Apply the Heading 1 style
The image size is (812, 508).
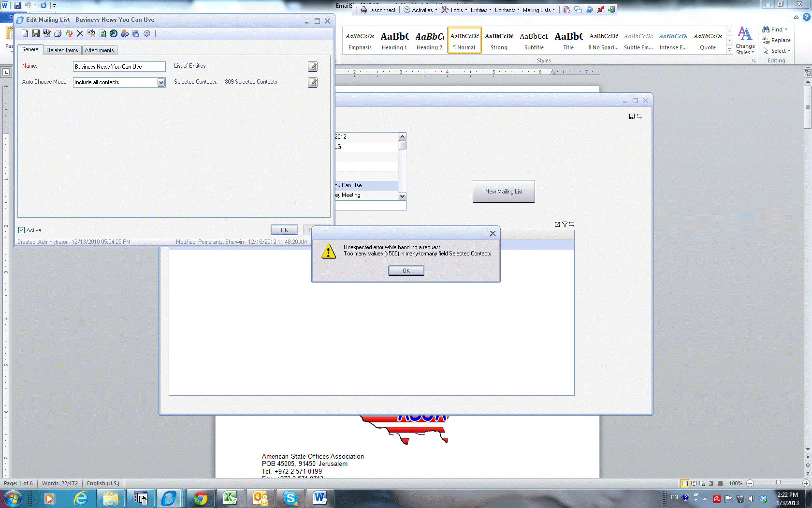click(x=394, y=41)
